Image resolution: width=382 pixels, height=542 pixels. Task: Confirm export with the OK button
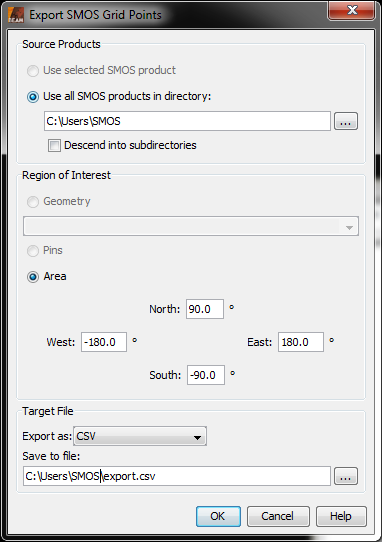coord(218,516)
